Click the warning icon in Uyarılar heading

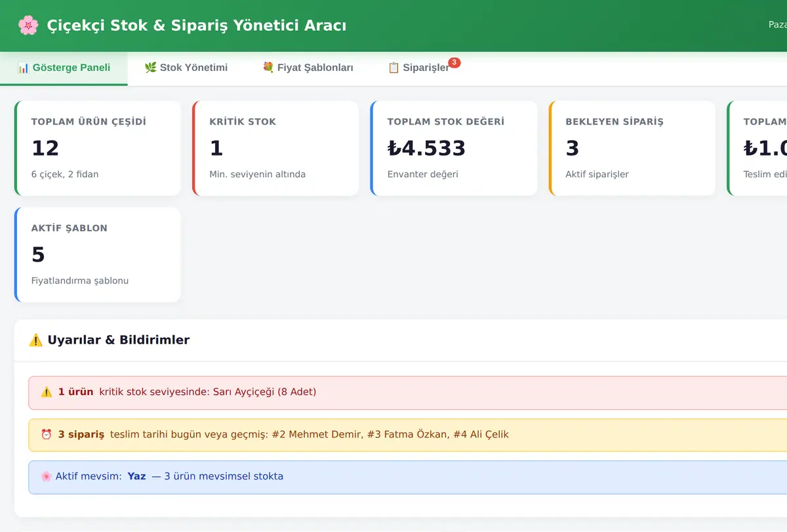[36, 340]
